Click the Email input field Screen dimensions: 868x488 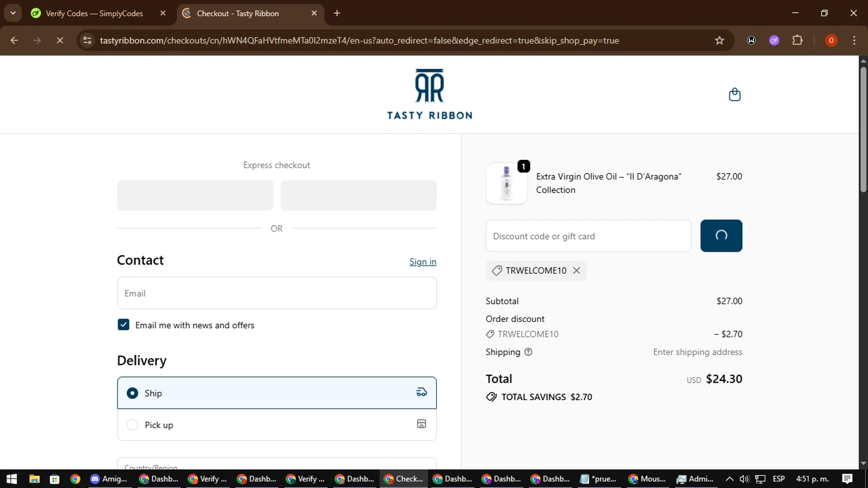point(277,293)
